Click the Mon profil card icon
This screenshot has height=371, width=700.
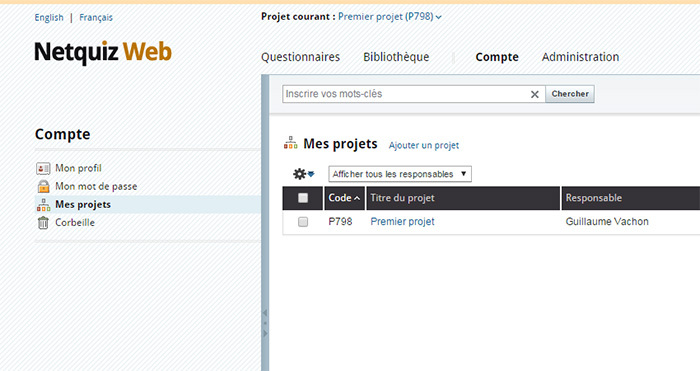[x=43, y=168]
